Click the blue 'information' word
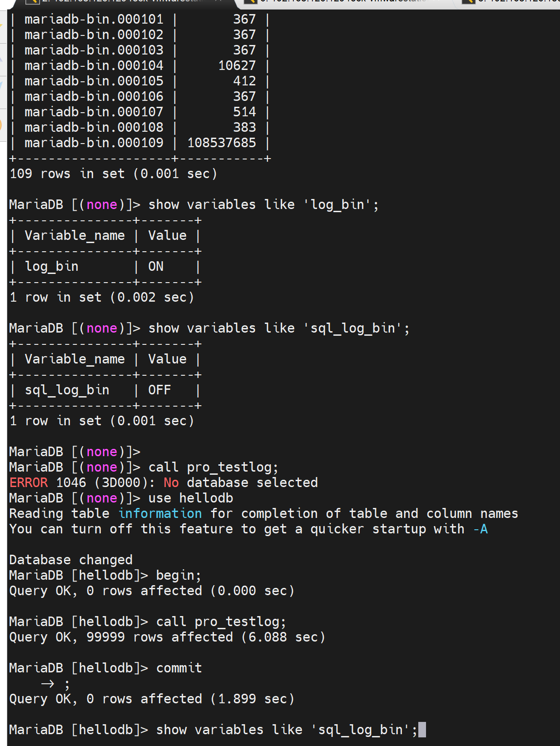This screenshot has width=560, height=746. [x=160, y=513]
